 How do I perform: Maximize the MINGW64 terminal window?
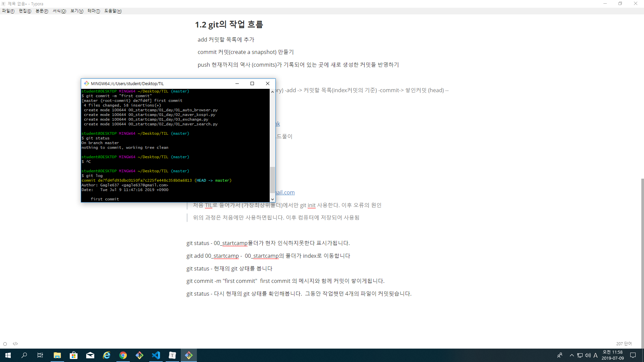click(252, 83)
